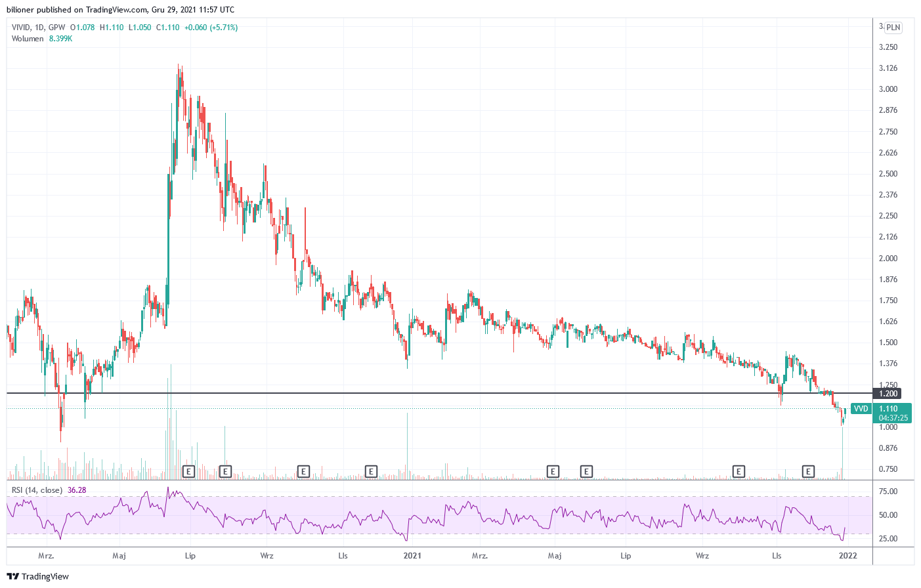Click the 75.00 level on RSI scale
The height and width of the screenshot is (588, 921).
(x=888, y=492)
